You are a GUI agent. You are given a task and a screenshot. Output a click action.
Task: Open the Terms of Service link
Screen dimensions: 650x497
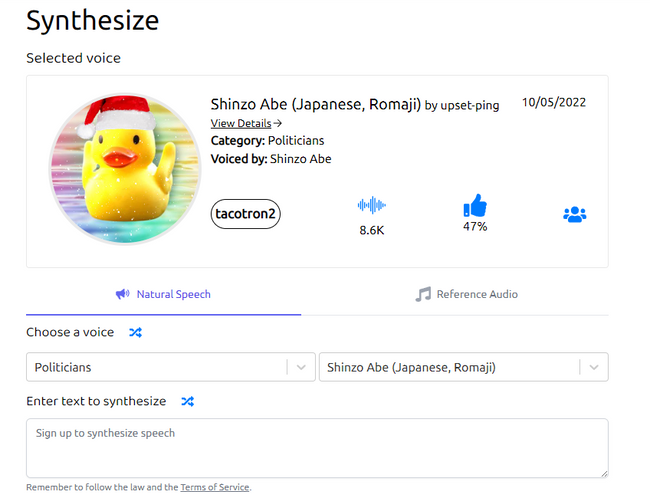(215, 487)
